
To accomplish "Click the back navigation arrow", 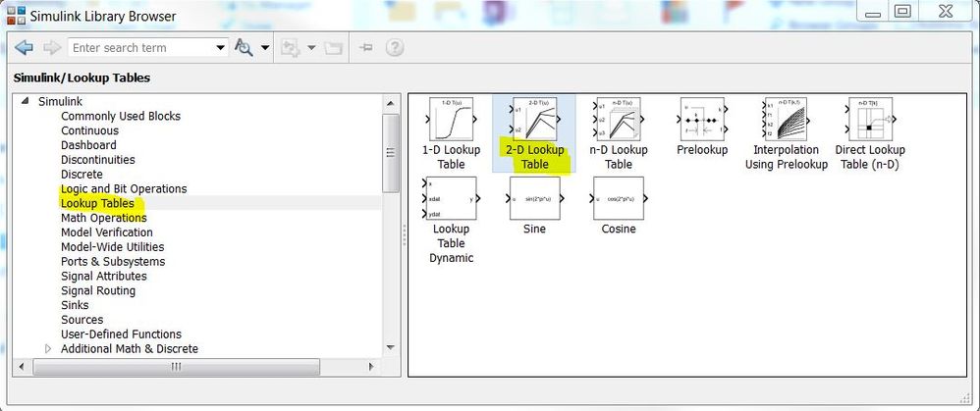I will (x=24, y=47).
